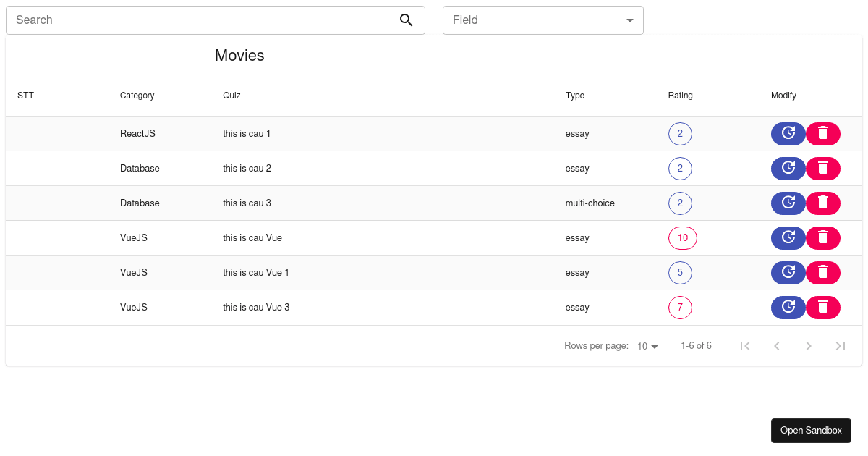Select the rating badge showing 7
868x456 pixels.
click(x=680, y=307)
